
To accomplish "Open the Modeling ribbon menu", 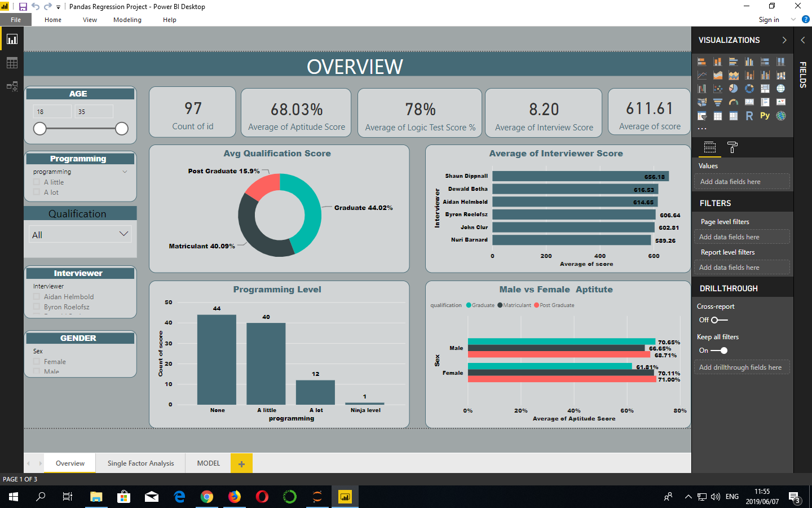I will 127,20.
